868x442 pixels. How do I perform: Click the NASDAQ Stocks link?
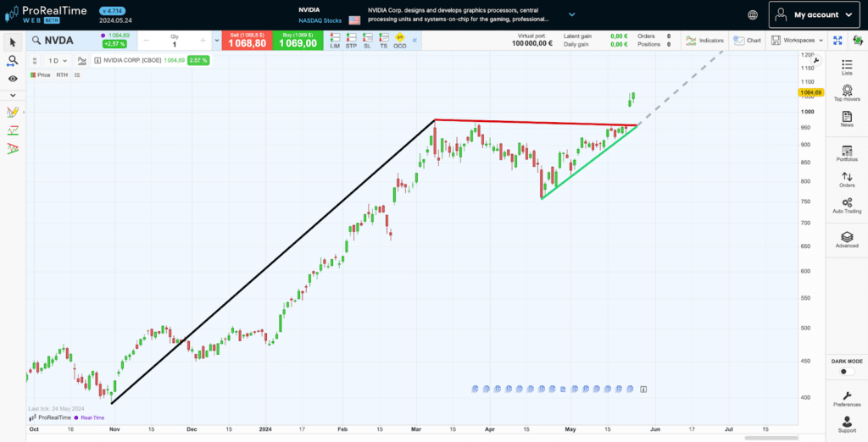tap(320, 20)
